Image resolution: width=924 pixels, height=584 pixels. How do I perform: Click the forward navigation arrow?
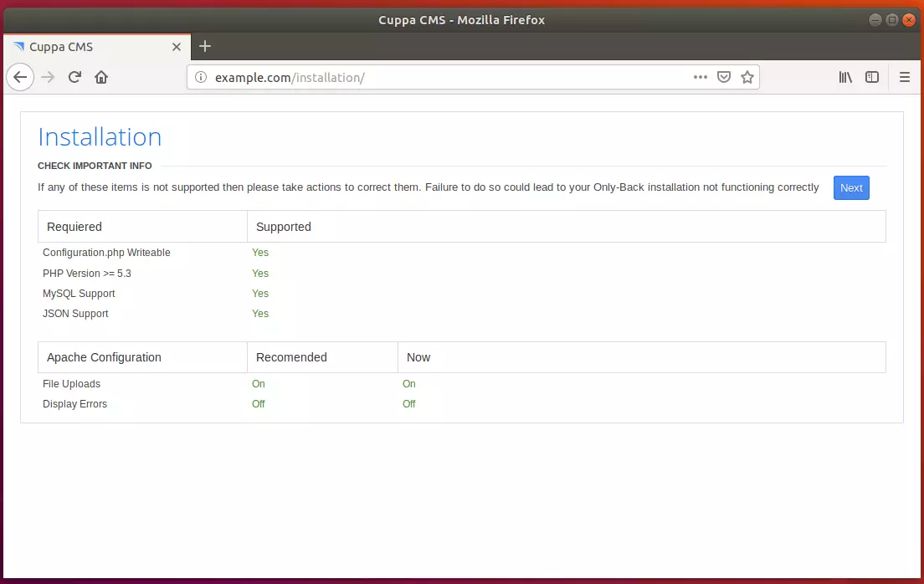48,77
